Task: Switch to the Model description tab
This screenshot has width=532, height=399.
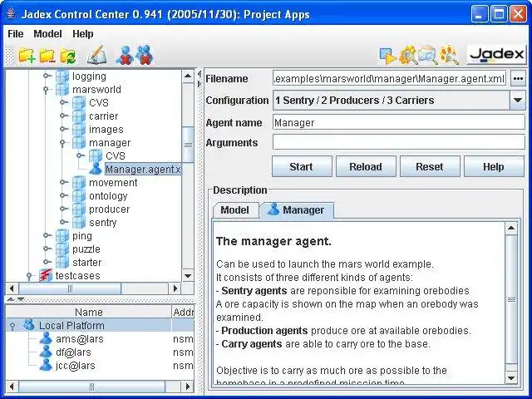Action: (x=234, y=210)
